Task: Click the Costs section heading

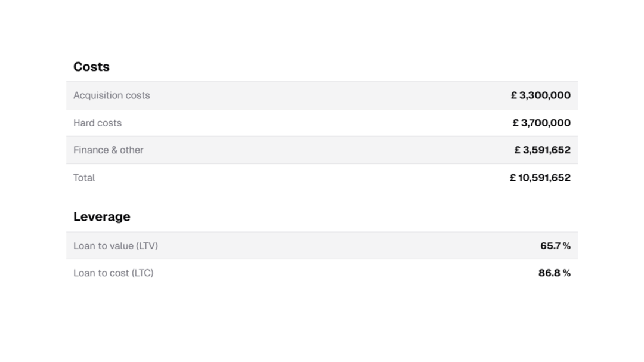Action: [91, 67]
